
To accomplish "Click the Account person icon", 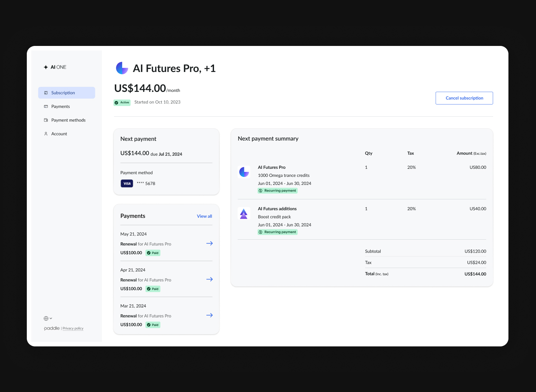I will click(46, 134).
